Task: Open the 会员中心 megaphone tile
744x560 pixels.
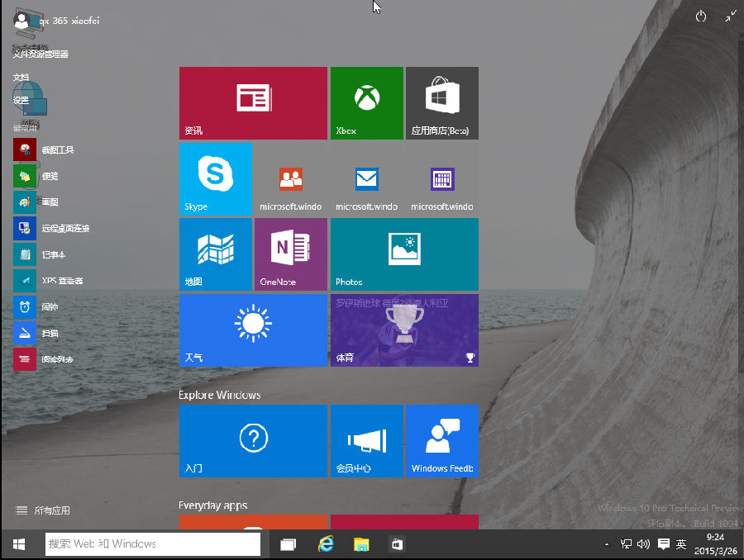Action: tap(367, 441)
